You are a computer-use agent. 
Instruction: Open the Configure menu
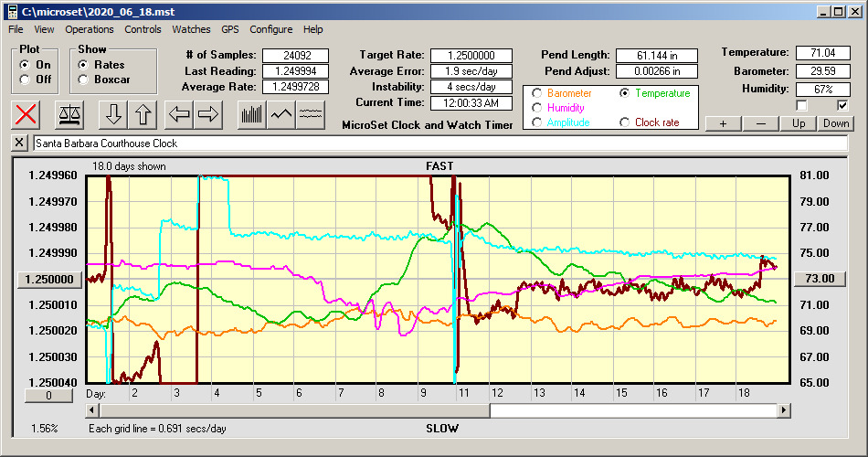tap(271, 29)
